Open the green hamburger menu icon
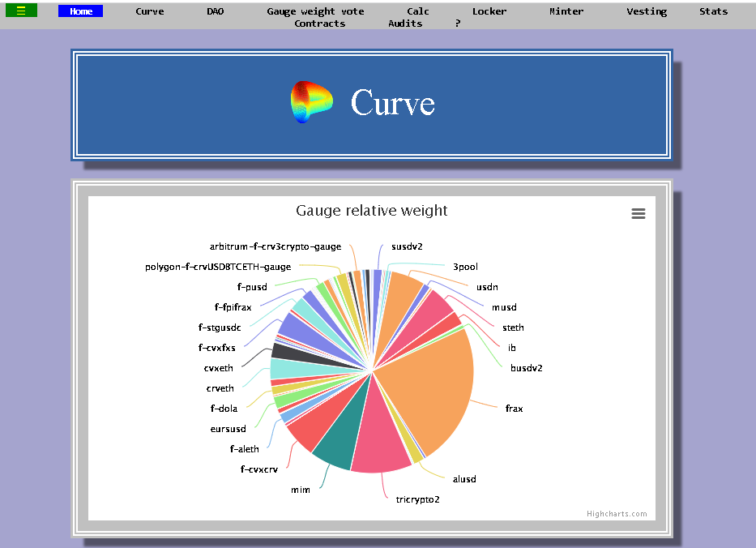Image resolution: width=756 pixels, height=548 pixels. pos(21,11)
